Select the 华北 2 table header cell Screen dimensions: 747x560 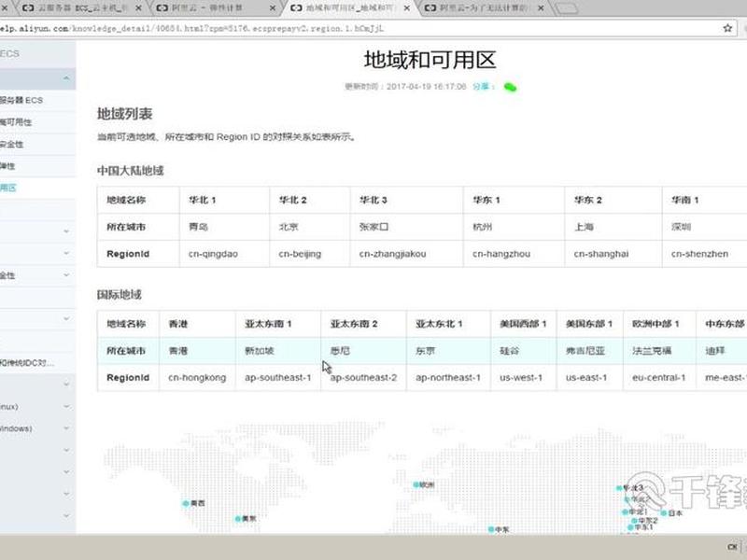(310, 200)
